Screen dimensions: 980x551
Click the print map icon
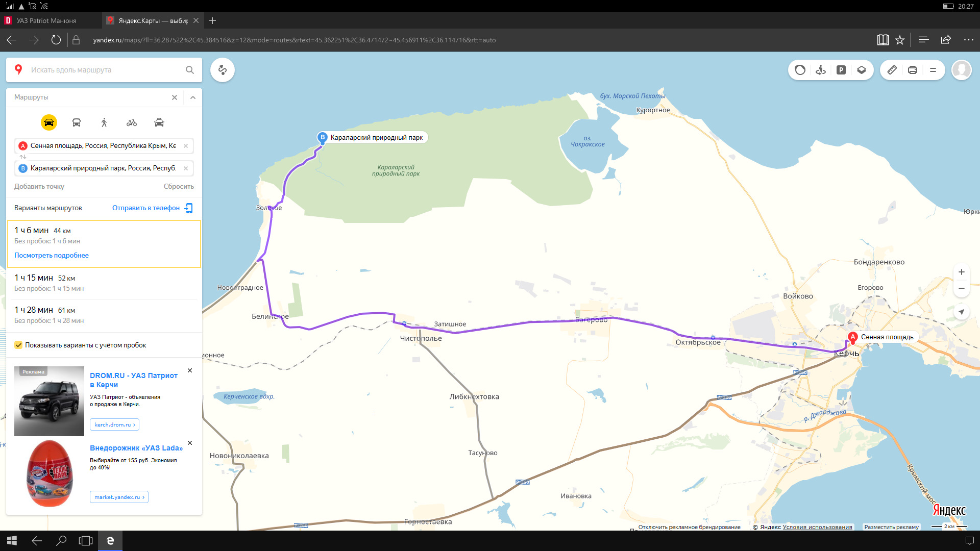(913, 70)
